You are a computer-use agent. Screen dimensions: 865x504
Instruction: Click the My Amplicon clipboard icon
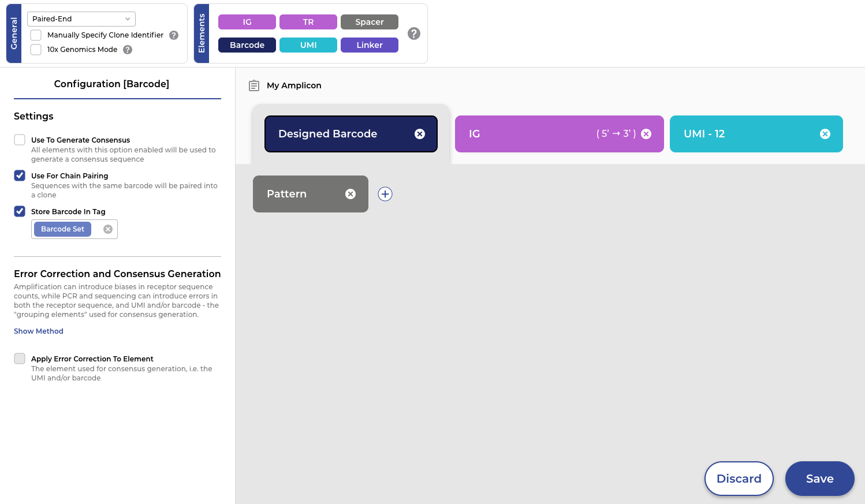254,85
